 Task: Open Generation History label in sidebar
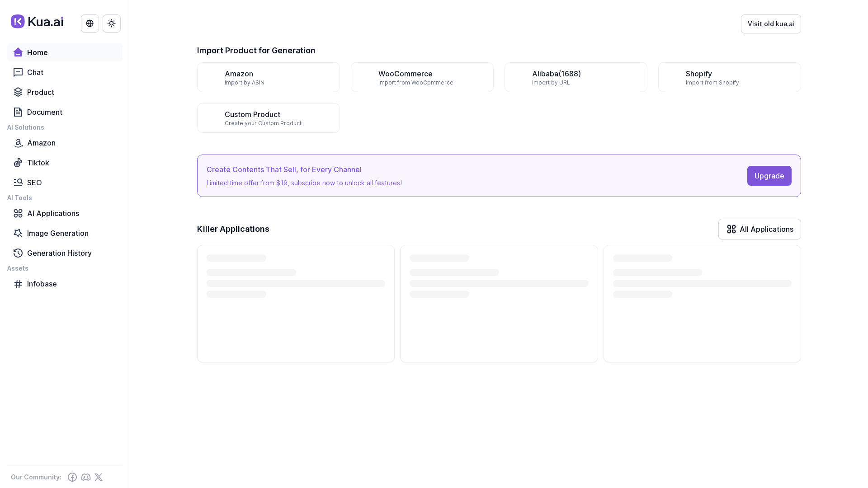[x=59, y=253]
